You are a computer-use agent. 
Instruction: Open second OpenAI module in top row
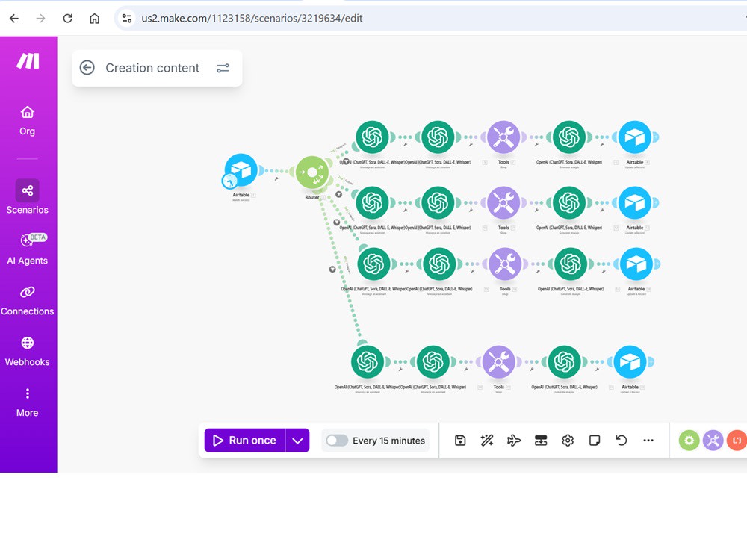(x=438, y=137)
